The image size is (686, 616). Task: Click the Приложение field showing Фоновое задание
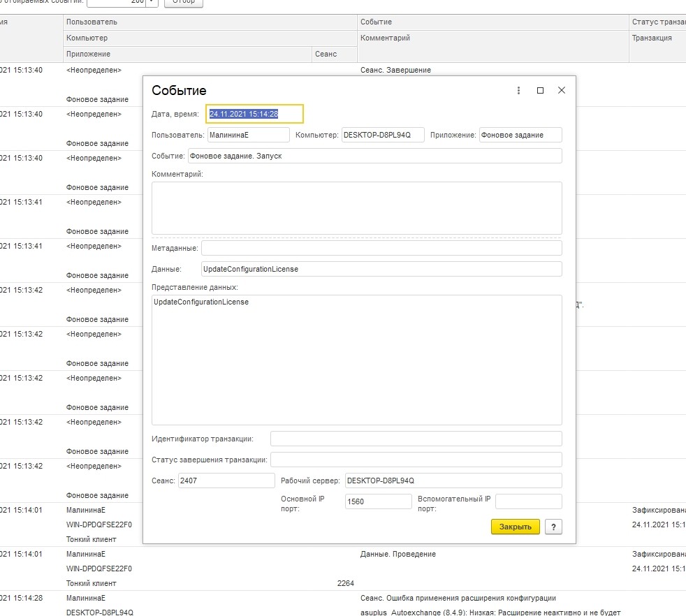pyautogui.click(x=520, y=135)
